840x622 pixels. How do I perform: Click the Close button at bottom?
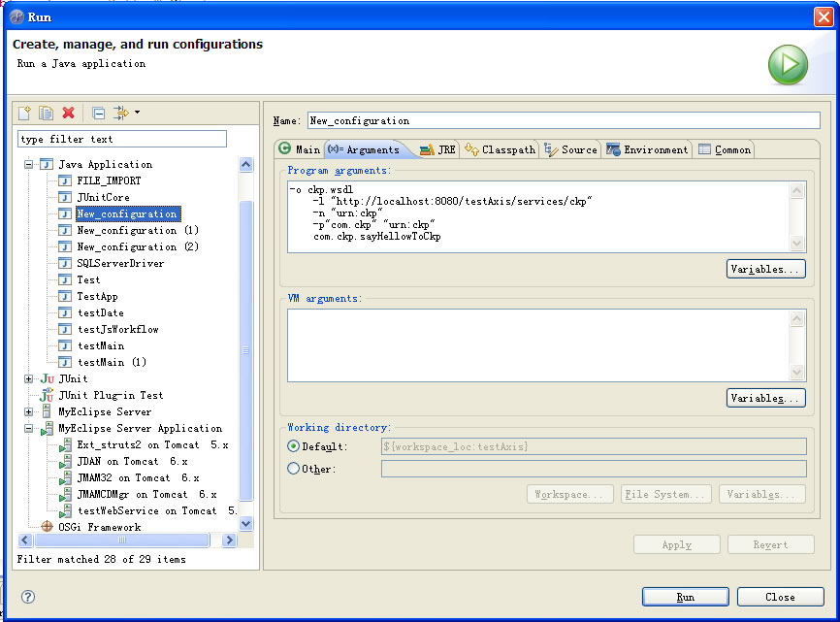tap(780, 597)
